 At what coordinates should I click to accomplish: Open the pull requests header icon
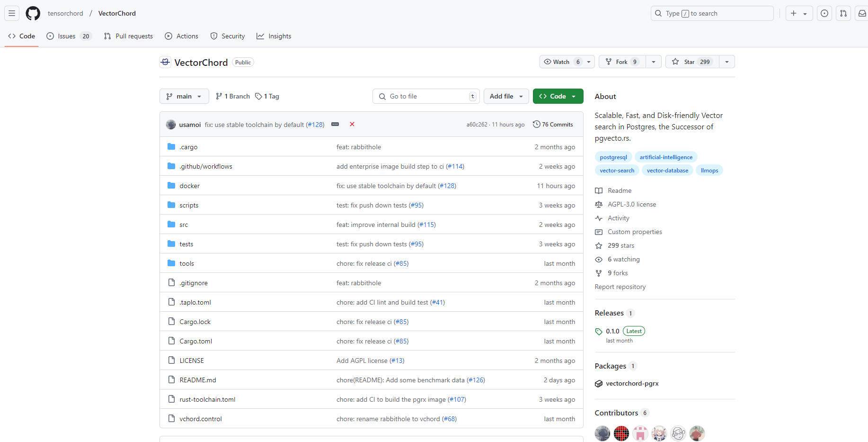click(843, 13)
